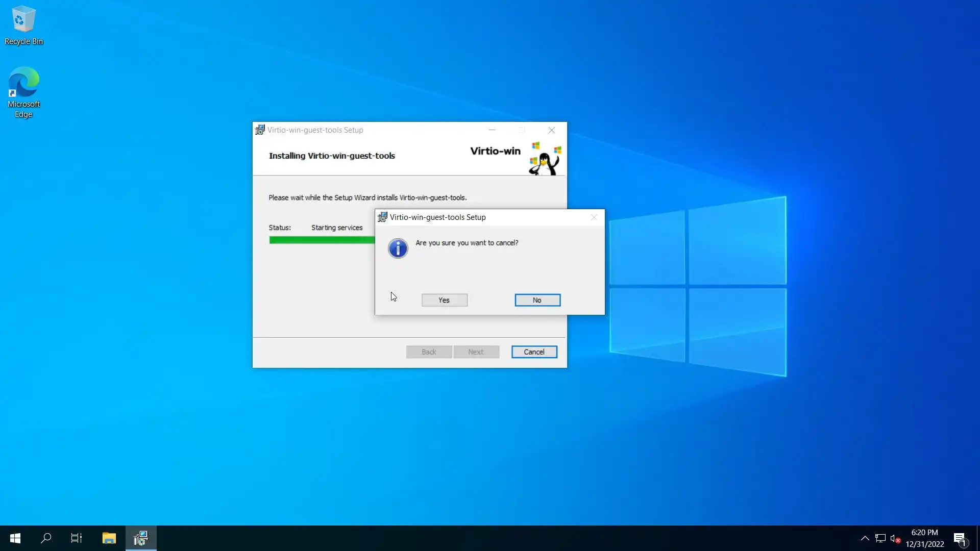Image resolution: width=980 pixels, height=551 pixels.
Task: Open File Explorer from the taskbar
Action: pos(109,538)
